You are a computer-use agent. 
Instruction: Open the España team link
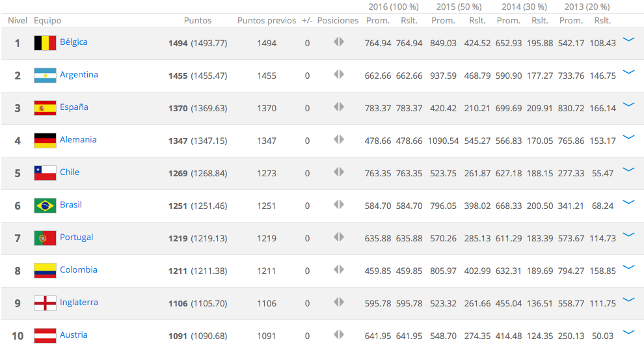(x=74, y=107)
